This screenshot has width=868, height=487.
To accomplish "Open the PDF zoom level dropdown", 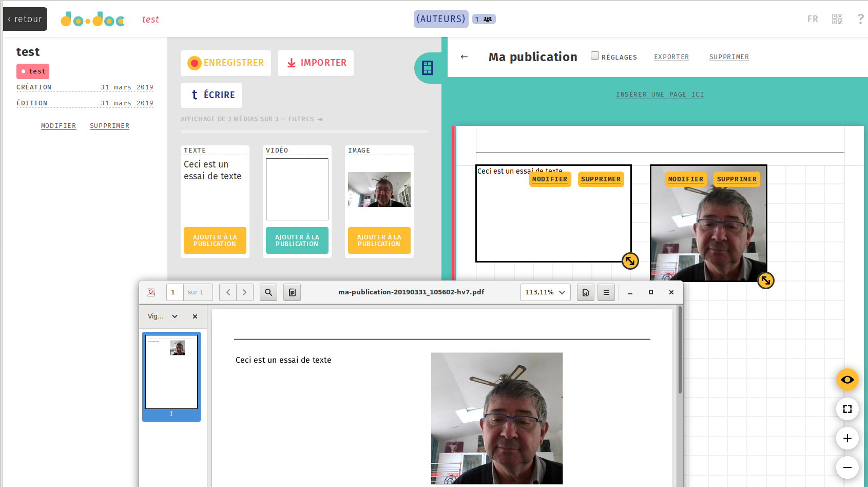I will 545,292.
